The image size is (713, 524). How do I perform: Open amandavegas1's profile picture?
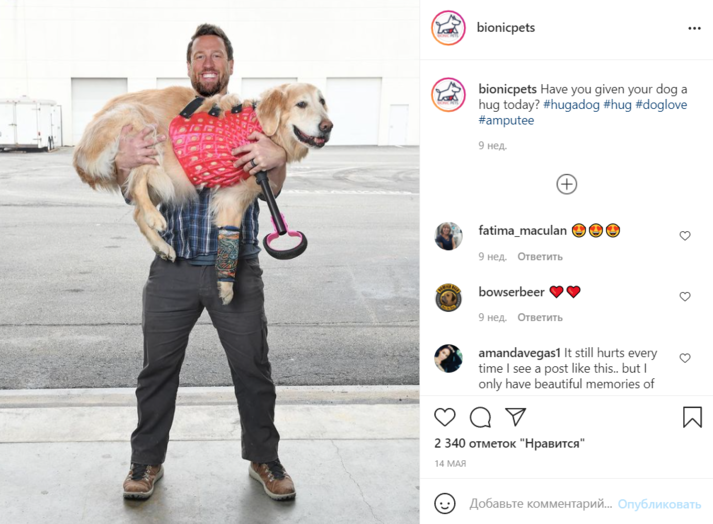(x=448, y=358)
